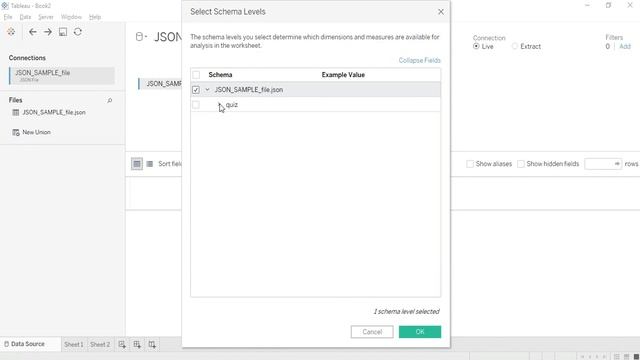Screen dimensions: 640x360
Task: Enable the Show hidden fields checkbox
Action: [520, 164]
